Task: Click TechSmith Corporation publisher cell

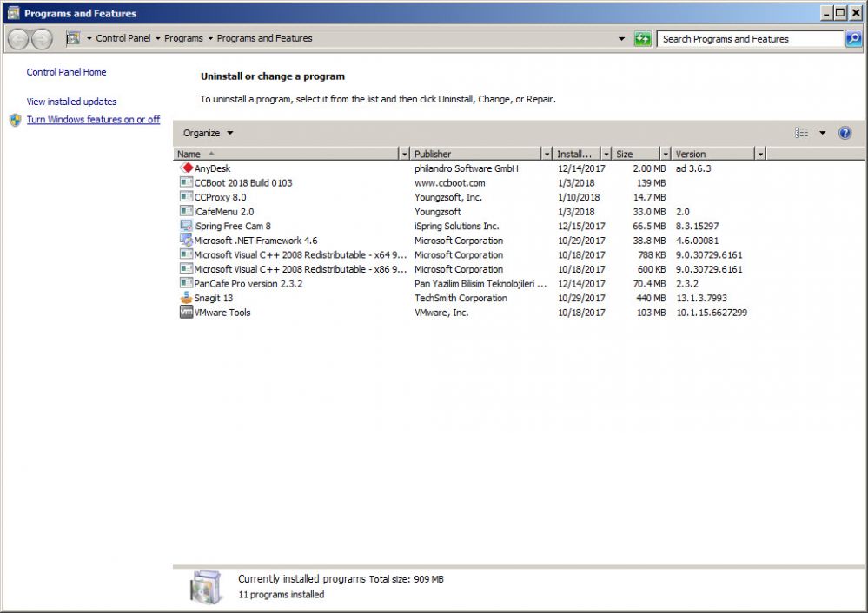Action: [461, 298]
